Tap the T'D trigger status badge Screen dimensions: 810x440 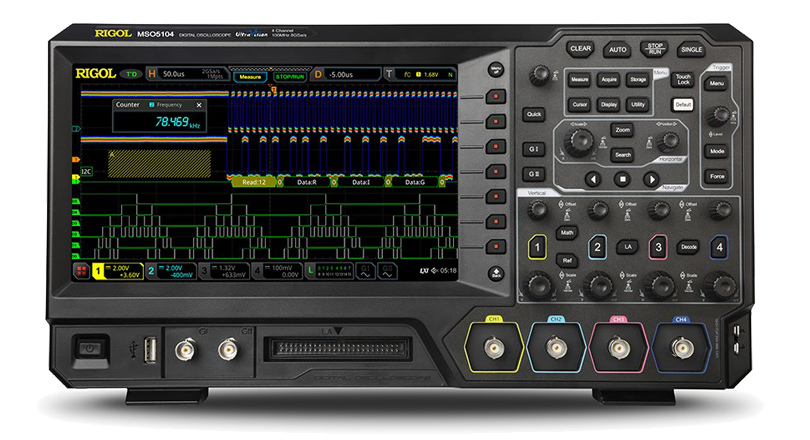(x=131, y=74)
